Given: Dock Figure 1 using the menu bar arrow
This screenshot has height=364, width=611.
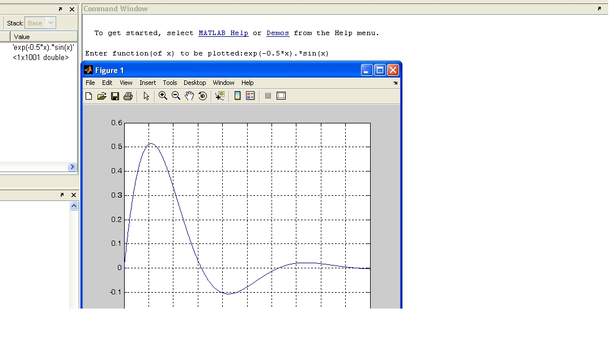Looking at the screenshot, I should pos(395,83).
